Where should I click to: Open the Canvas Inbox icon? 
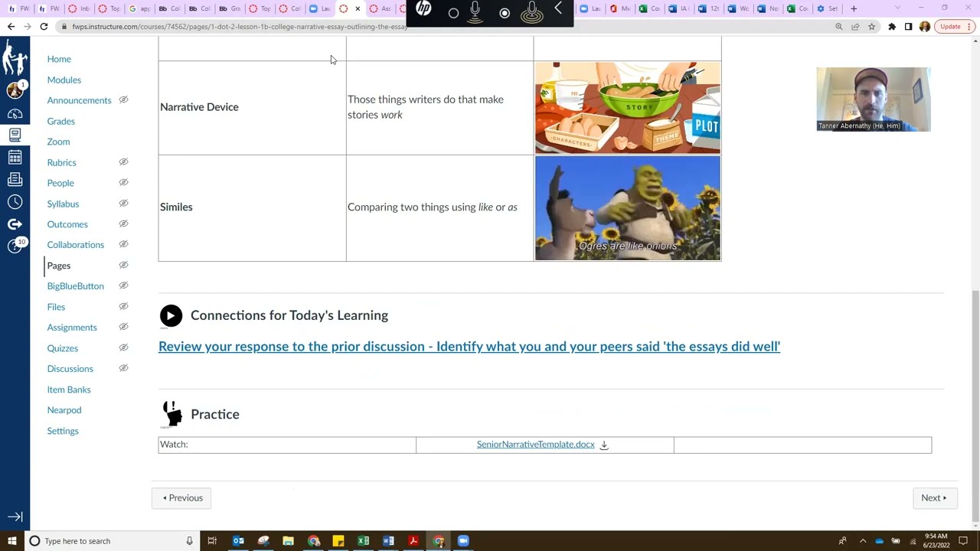(15, 180)
